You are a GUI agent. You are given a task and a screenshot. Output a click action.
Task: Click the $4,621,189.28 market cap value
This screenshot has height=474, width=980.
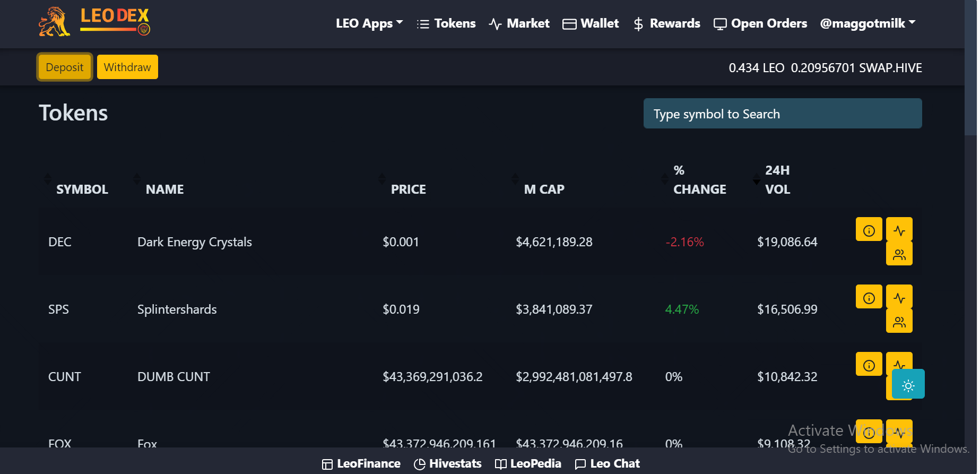[554, 242]
